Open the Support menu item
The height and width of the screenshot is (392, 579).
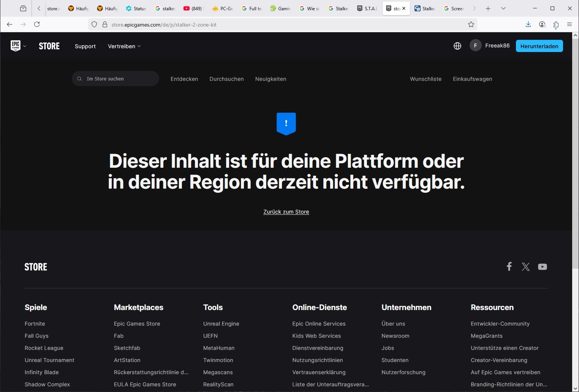(x=85, y=46)
